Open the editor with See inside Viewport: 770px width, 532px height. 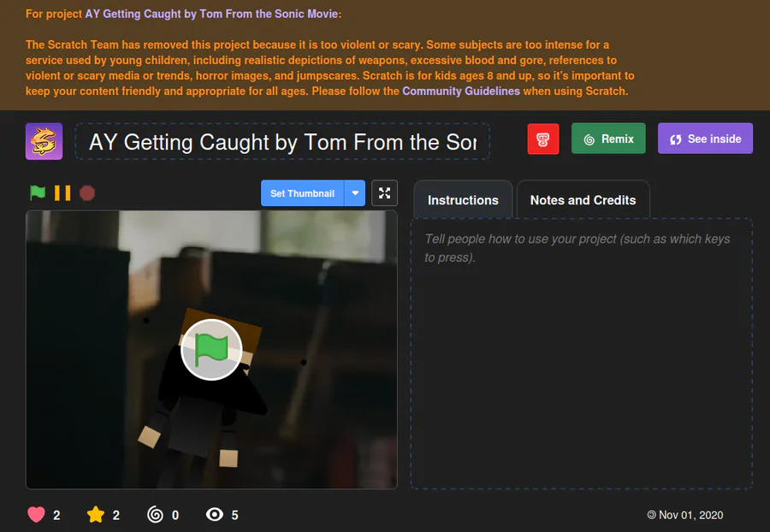(705, 139)
